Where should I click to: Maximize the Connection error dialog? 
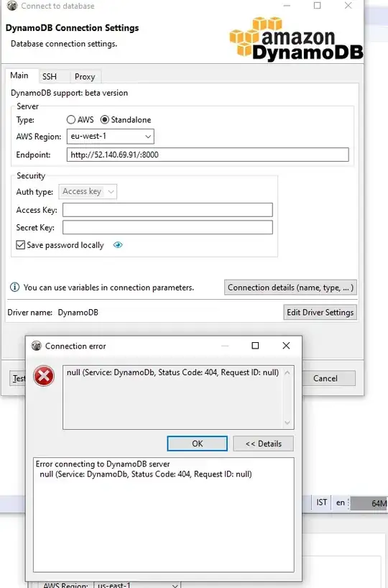255,345
